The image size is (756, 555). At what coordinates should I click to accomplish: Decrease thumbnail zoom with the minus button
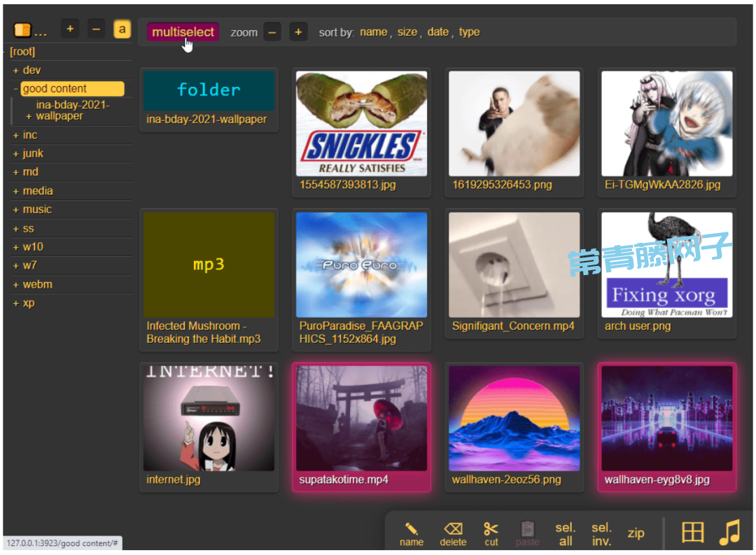pos(272,32)
